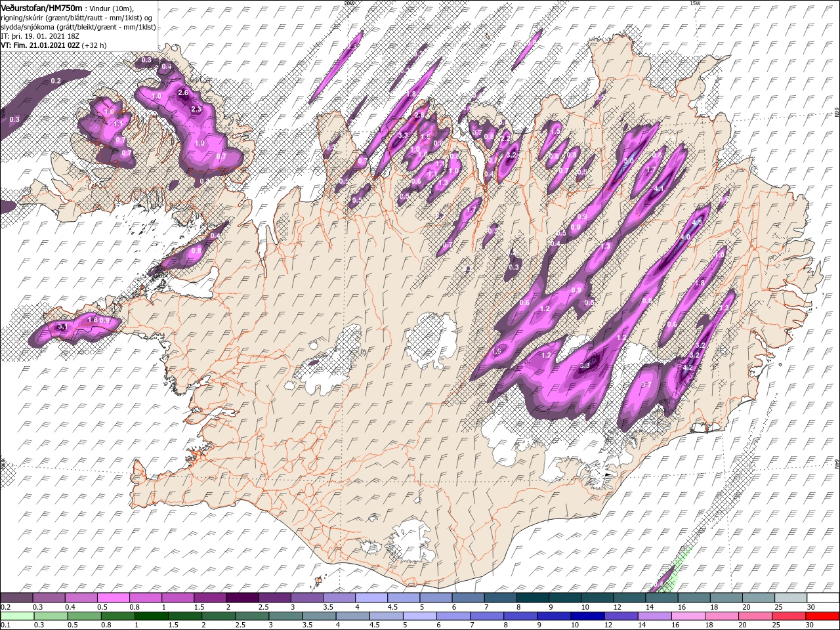
Task: Click the '4.5' label on top legend row
Action: click(x=392, y=607)
